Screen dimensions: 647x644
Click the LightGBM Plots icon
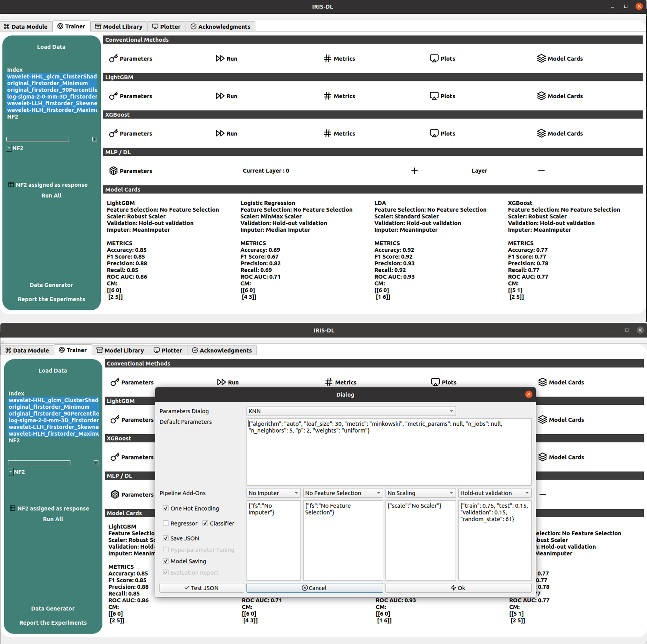click(x=434, y=96)
